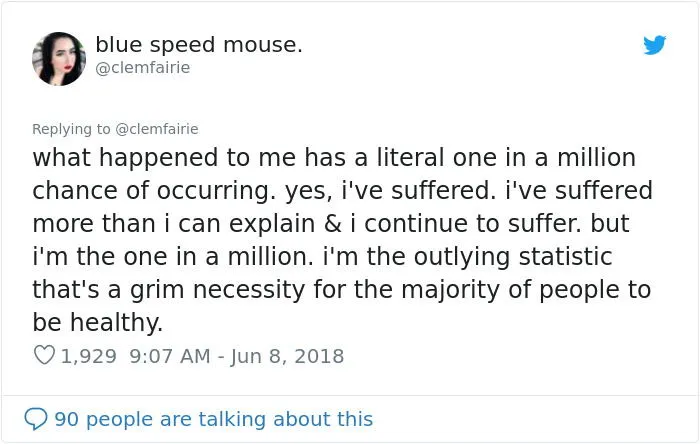Click the word "statistic" in the tweet
This screenshot has width=700, height=444.
point(589,257)
